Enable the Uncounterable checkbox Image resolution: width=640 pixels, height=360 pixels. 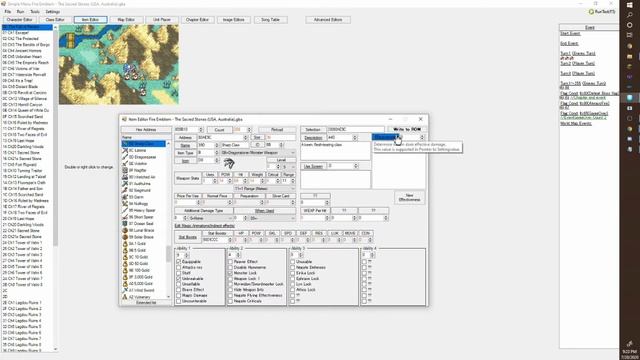tap(178, 301)
